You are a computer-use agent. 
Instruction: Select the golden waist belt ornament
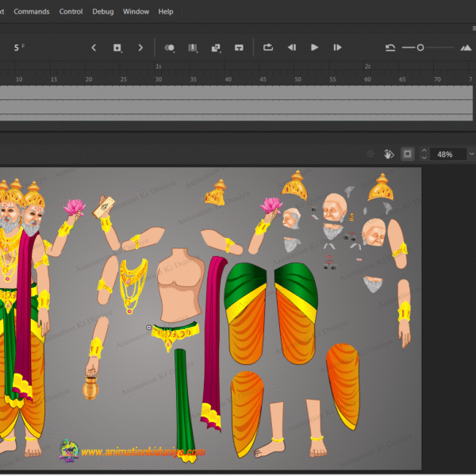175,335
